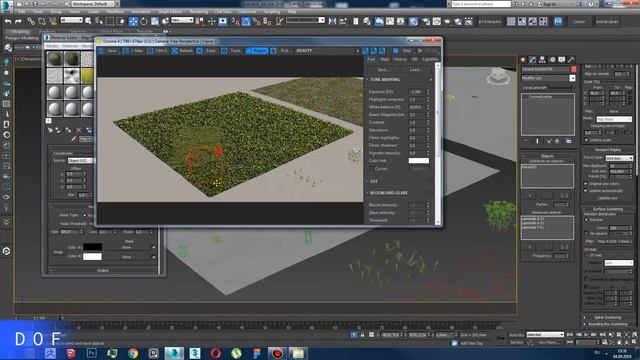
Task: Open the Previz type dropdown
Action: 619,158
